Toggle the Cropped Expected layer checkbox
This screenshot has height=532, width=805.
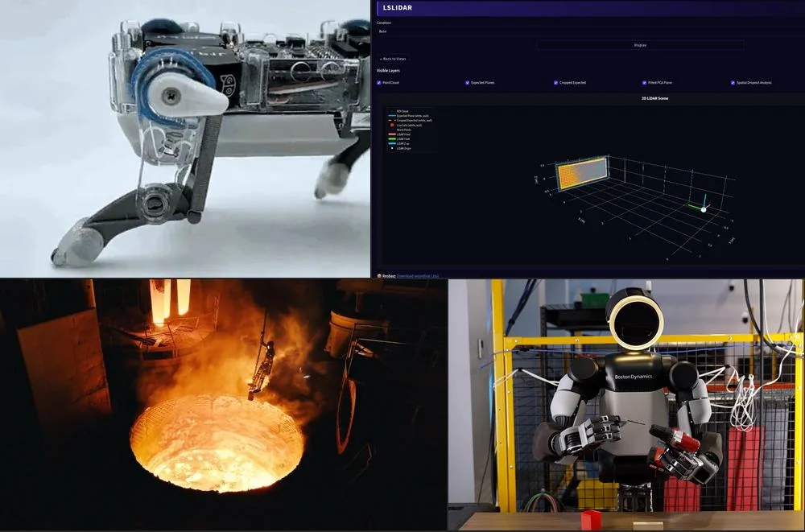tap(555, 83)
